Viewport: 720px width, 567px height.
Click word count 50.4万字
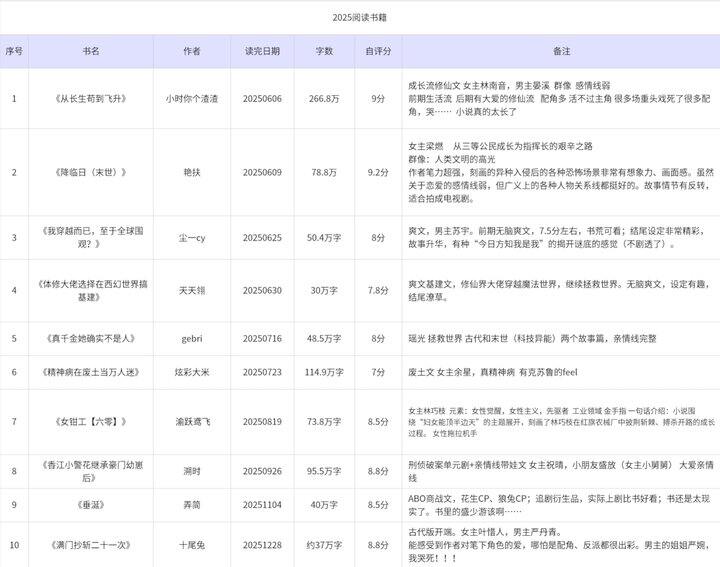click(x=324, y=238)
